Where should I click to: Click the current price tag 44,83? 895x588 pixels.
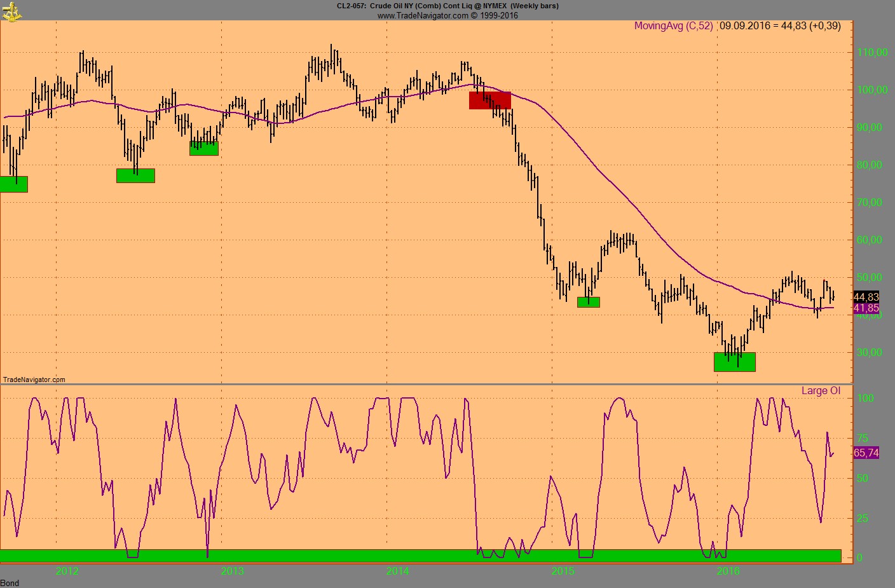[866, 297]
